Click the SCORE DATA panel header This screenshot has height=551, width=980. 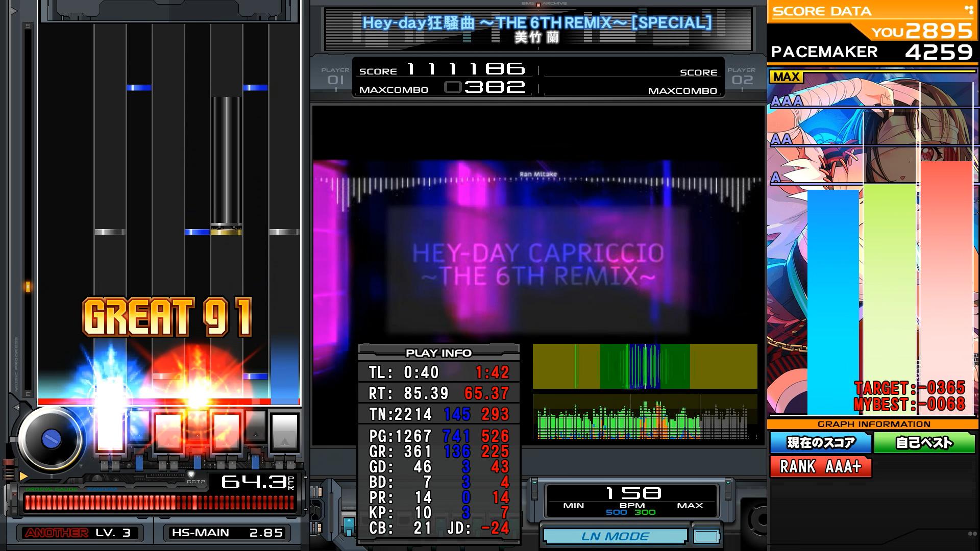(x=822, y=11)
